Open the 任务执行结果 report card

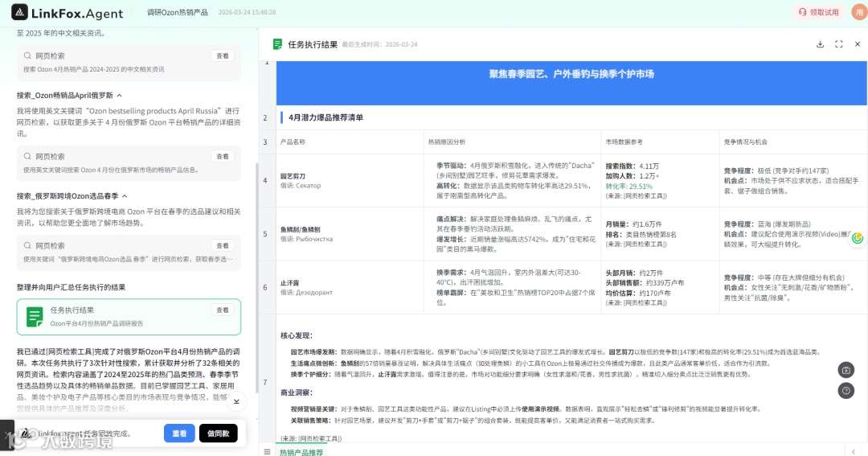click(x=129, y=317)
